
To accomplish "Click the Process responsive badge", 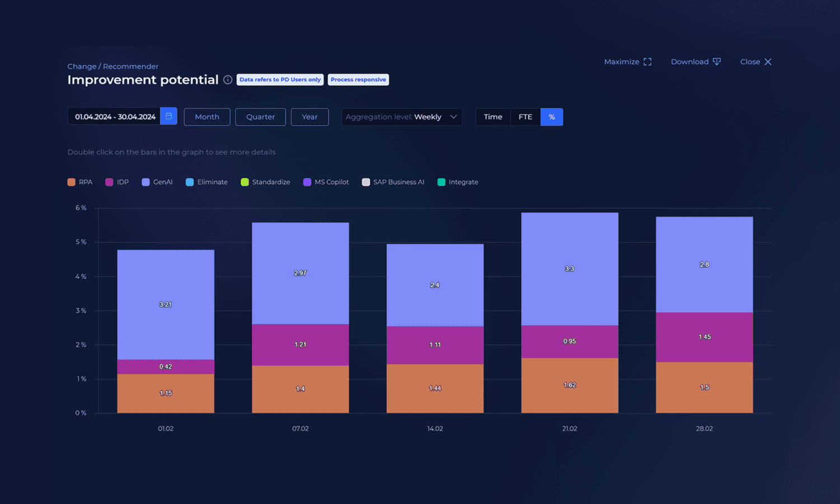I will 358,79.
